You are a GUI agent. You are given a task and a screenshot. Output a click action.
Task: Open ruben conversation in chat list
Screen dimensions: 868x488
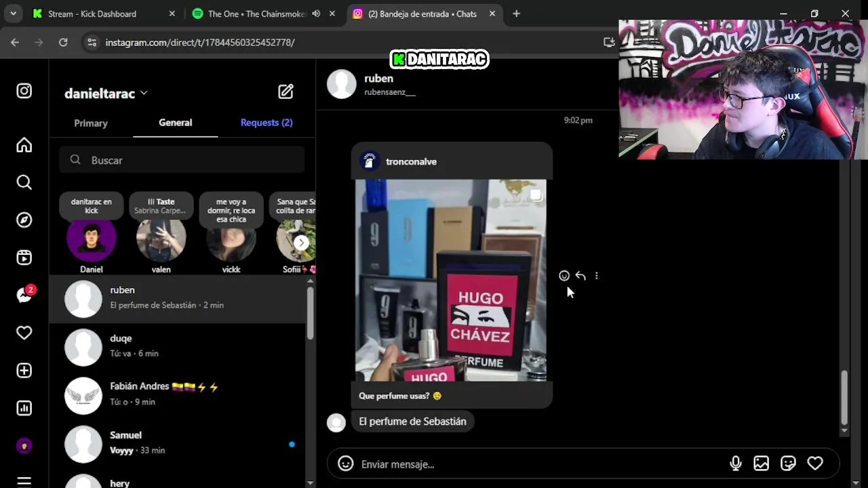point(178,298)
